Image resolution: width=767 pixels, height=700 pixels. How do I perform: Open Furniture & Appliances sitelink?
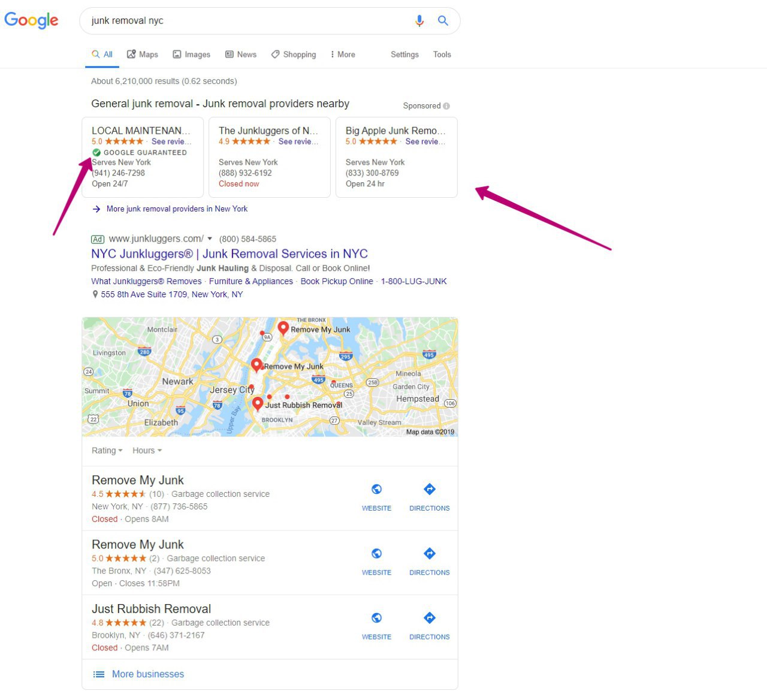[251, 281]
